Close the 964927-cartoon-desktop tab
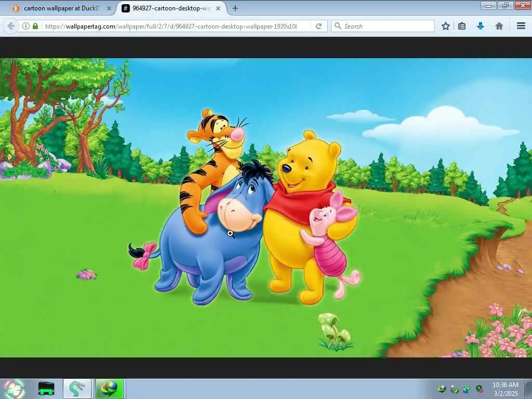This screenshot has width=532, height=399. [218, 8]
